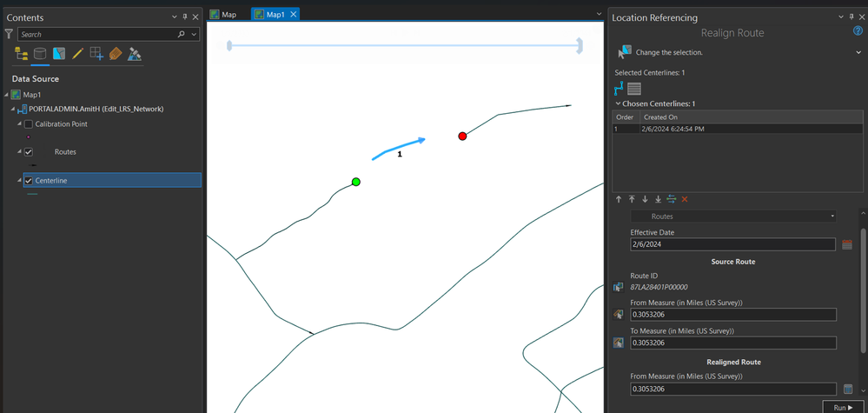Pin the Contents pane

[185, 17]
